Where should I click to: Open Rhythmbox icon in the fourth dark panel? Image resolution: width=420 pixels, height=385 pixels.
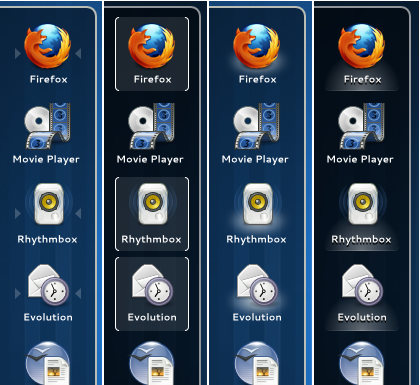pyautogui.click(x=363, y=204)
